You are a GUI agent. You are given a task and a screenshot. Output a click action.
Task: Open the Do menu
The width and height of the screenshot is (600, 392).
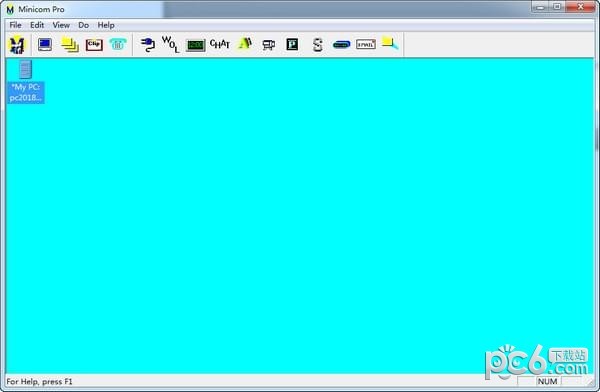click(x=83, y=25)
